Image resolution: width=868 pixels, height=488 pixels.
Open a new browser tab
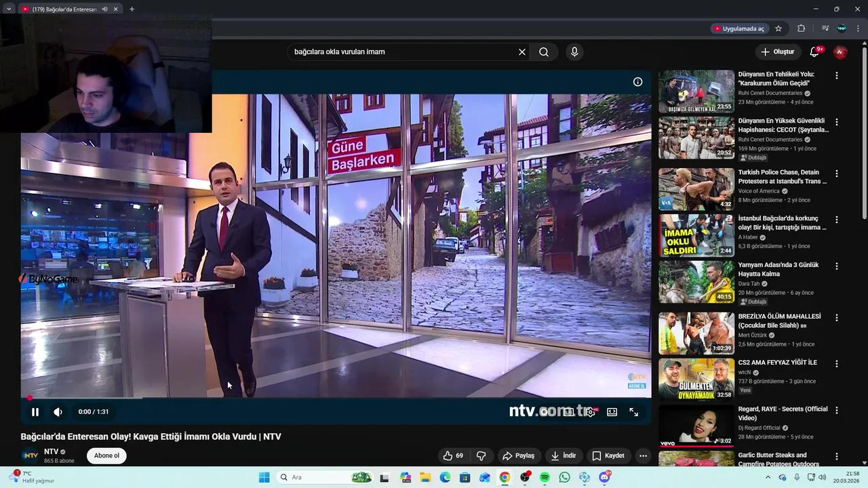132,9
